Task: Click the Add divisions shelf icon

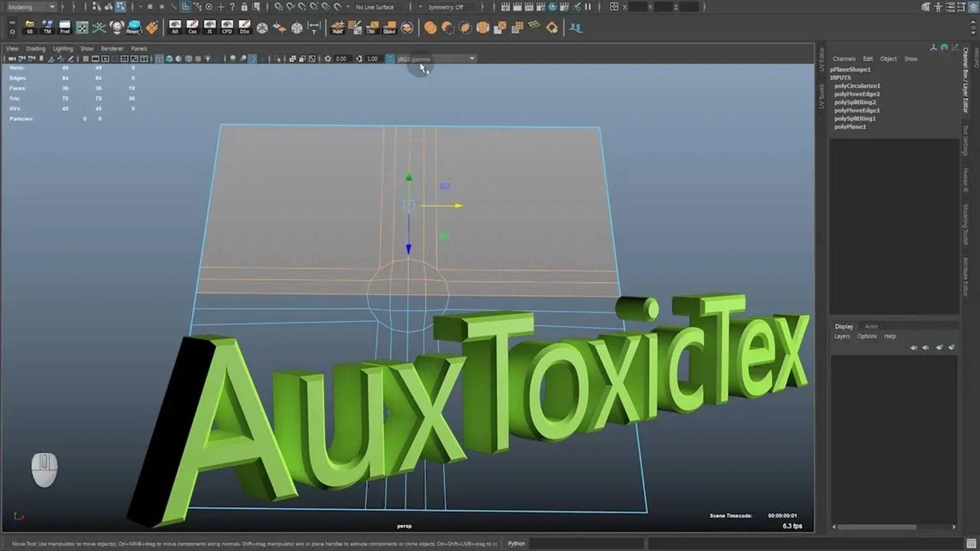Action: (337, 27)
